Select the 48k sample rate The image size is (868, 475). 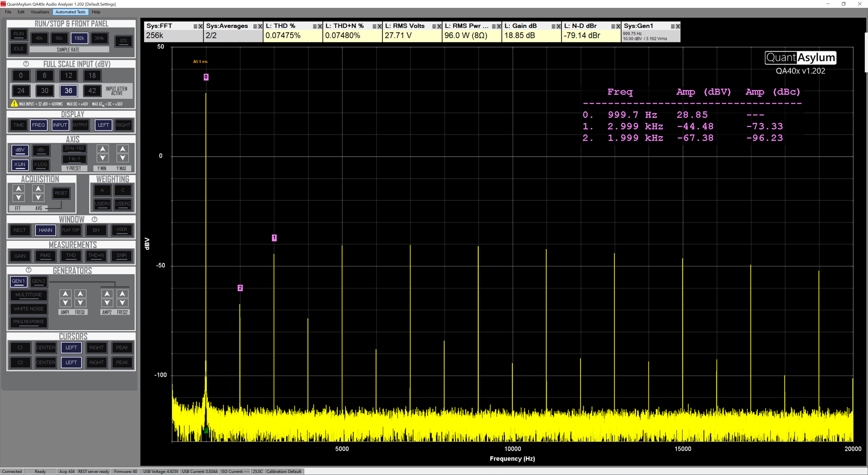pyautogui.click(x=39, y=38)
